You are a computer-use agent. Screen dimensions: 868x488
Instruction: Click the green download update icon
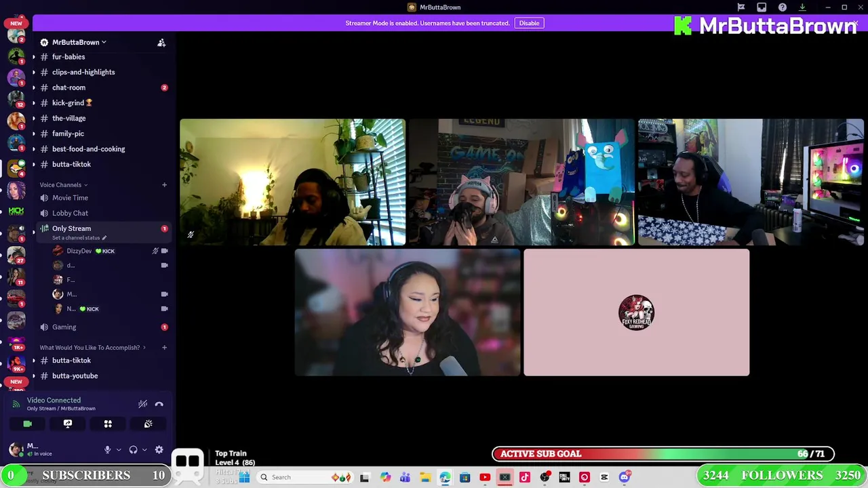(x=802, y=7)
